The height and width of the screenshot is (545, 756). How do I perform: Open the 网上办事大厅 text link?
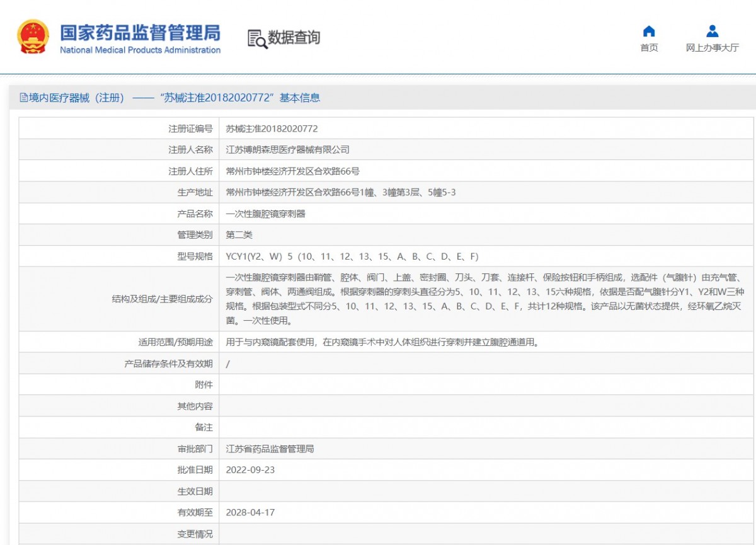[x=712, y=48]
